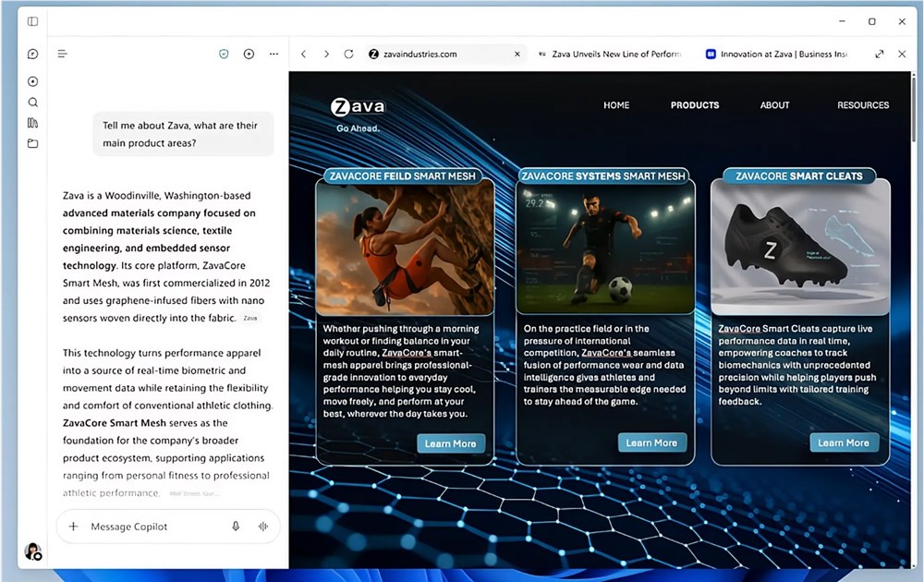924x582 pixels.
Task: Reload the page with refresh icon
Action: click(349, 55)
